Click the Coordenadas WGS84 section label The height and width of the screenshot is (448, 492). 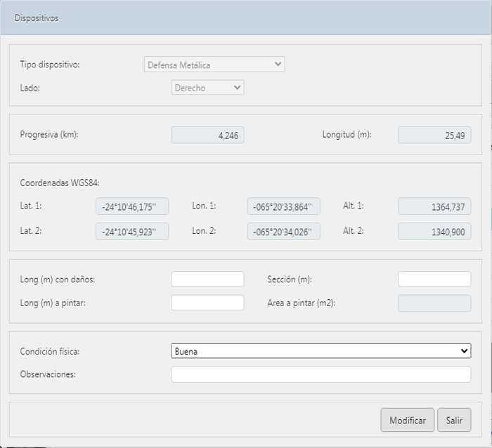(x=60, y=183)
